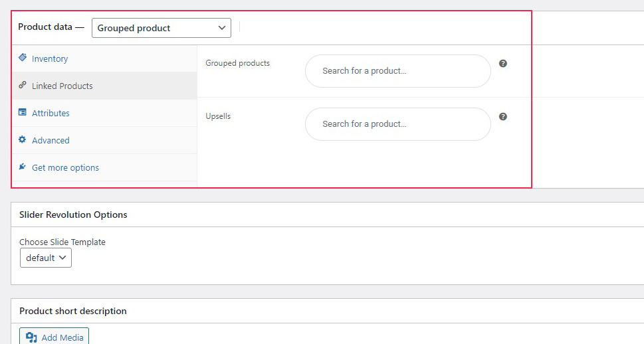Expand the default slide template dropdown
The image size is (644, 344).
[x=46, y=258]
